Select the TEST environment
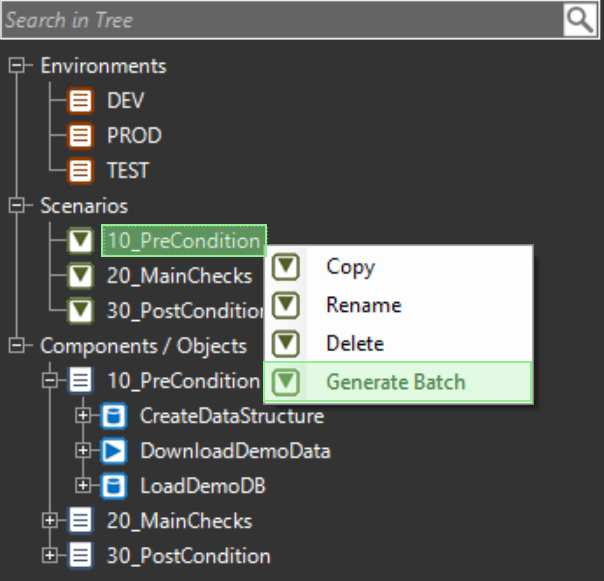Screen dimensions: 604x581 [128, 171]
